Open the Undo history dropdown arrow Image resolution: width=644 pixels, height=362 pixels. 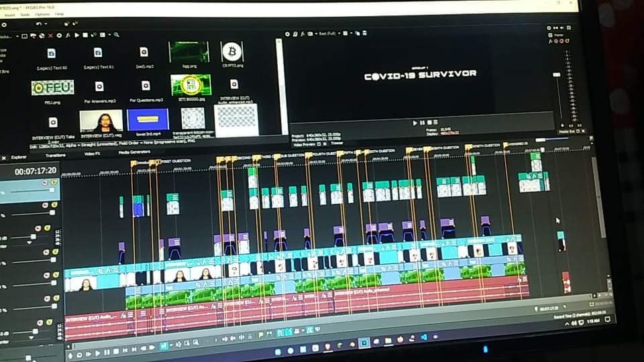coord(46,24)
